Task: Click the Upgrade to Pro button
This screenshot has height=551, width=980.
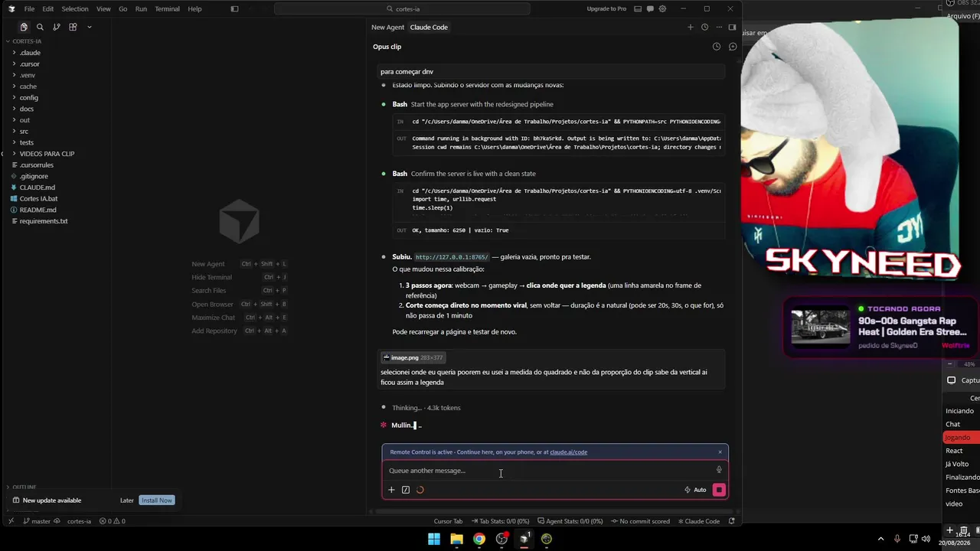Action: (x=606, y=9)
